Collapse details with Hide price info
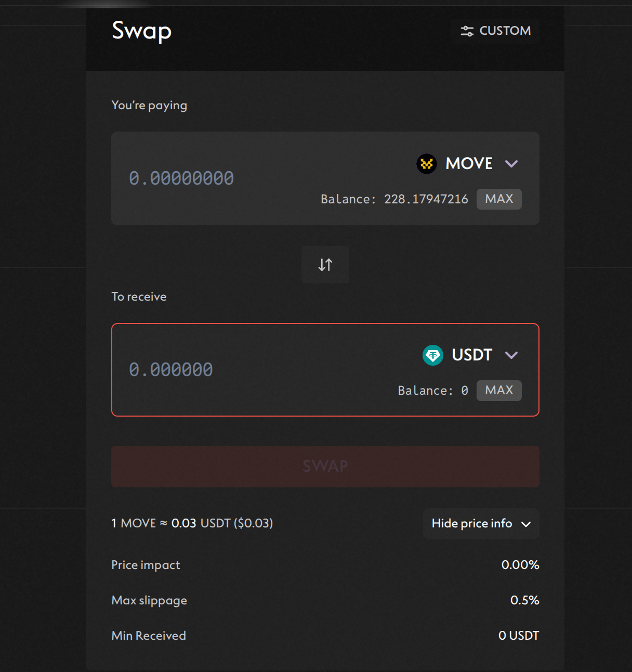The height and width of the screenshot is (672, 632). click(x=481, y=524)
